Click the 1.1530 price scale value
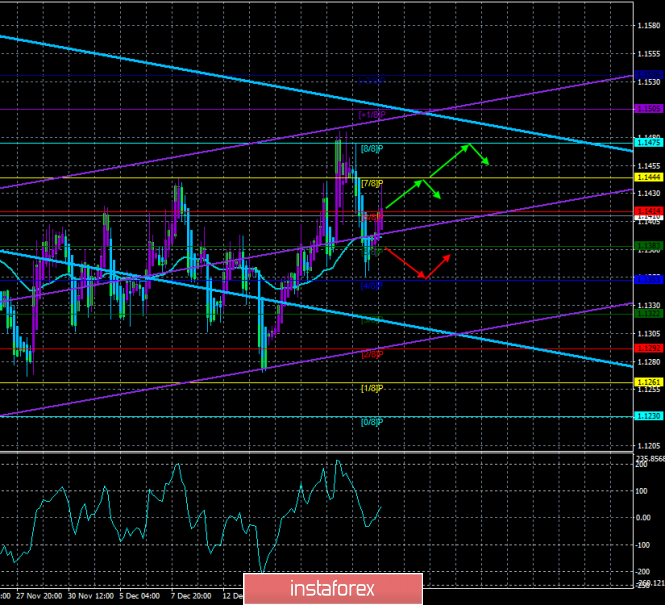 pos(649,82)
